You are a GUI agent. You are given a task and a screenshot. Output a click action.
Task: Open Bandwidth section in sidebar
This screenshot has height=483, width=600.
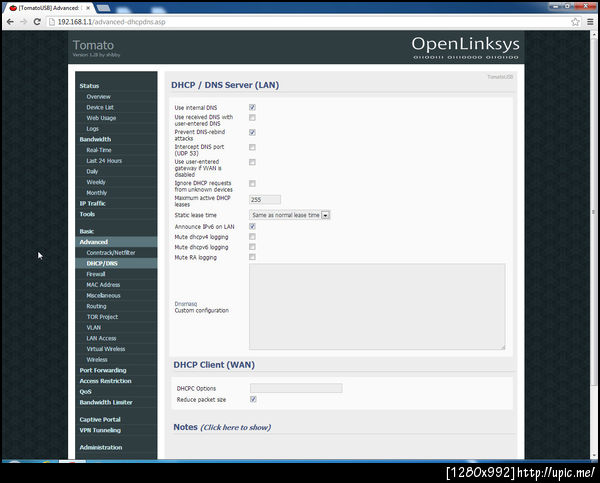pos(95,139)
